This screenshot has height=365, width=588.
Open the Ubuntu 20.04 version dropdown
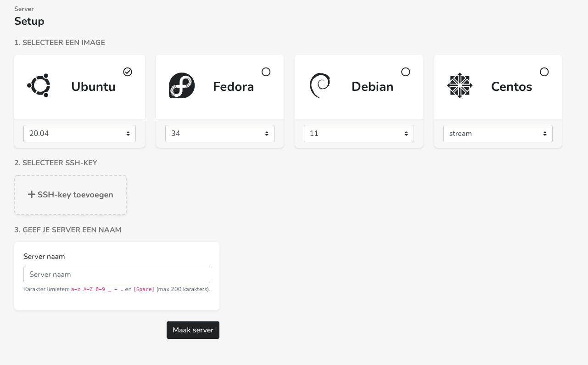pos(79,134)
